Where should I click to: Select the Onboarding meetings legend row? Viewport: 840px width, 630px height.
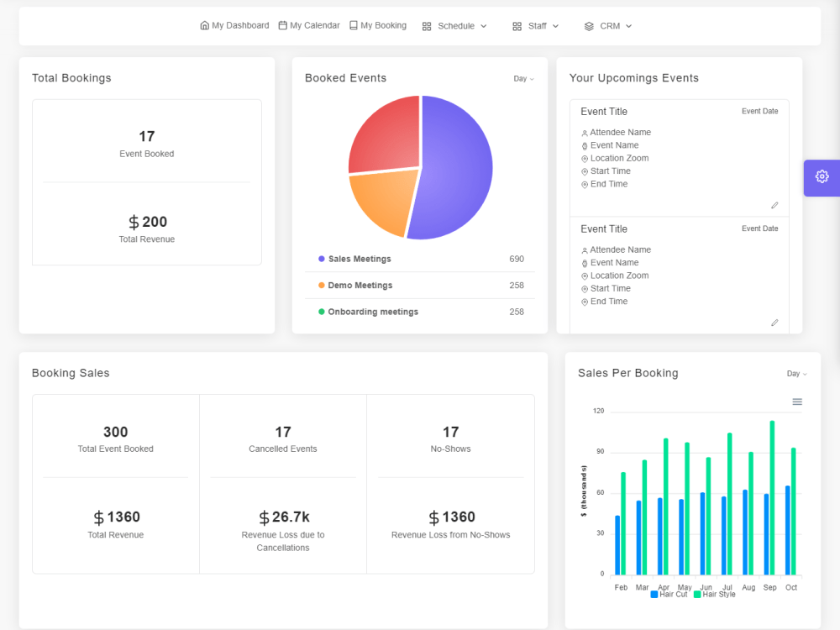(420, 312)
